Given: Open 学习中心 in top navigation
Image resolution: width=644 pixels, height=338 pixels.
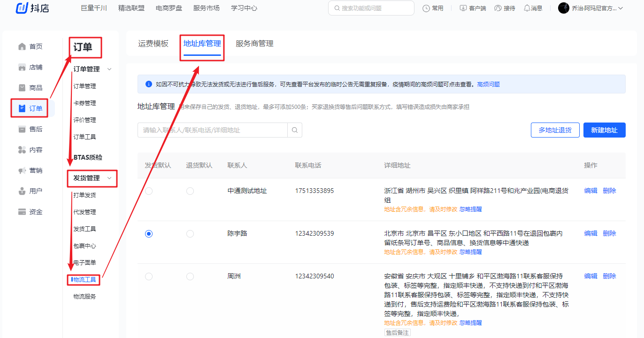Looking at the screenshot, I should (x=244, y=8).
